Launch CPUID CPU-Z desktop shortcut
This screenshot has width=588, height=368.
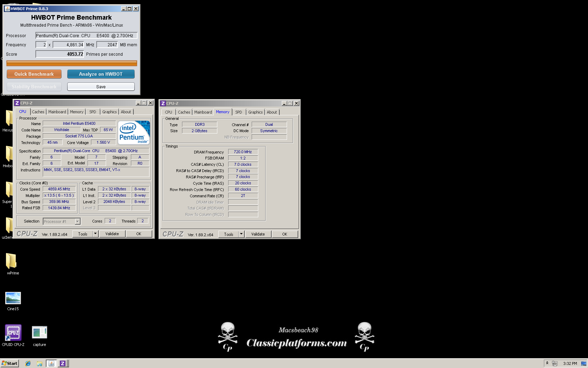pos(13,335)
